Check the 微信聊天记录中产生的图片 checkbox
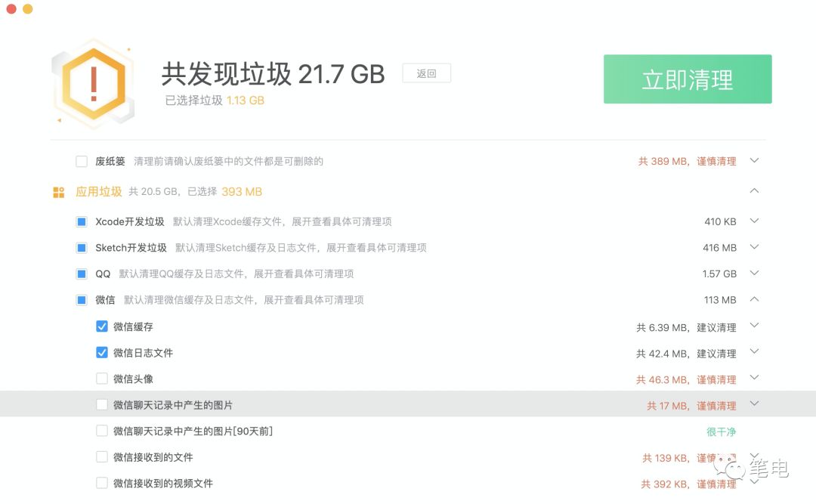The image size is (816, 504). pyautogui.click(x=102, y=405)
